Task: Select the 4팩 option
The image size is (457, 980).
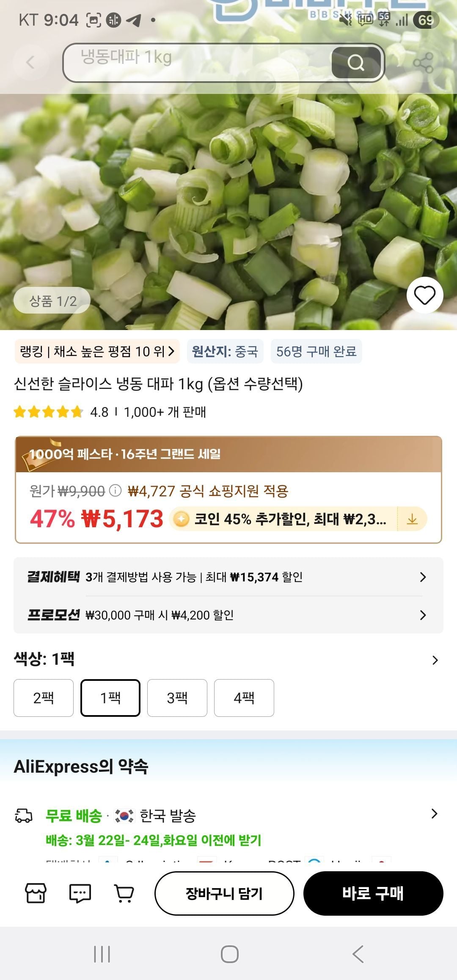Action: pyautogui.click(x=244, y=698)
